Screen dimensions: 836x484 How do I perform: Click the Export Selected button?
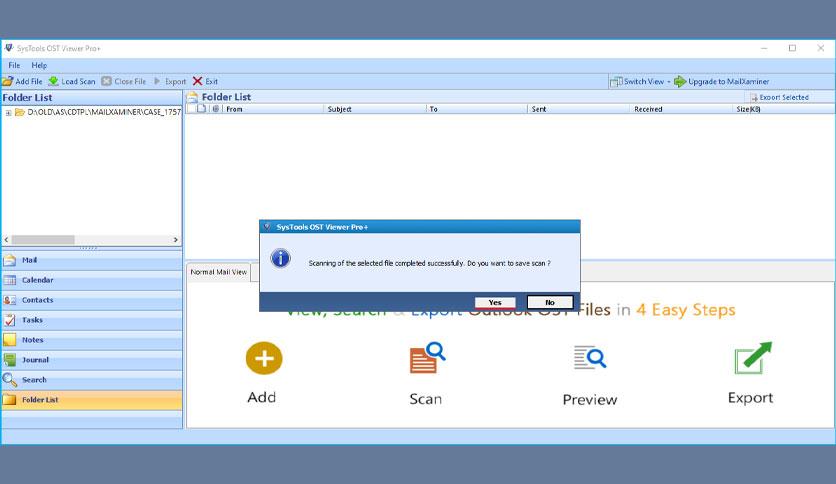pyautogui.click(x=778, y=97)
